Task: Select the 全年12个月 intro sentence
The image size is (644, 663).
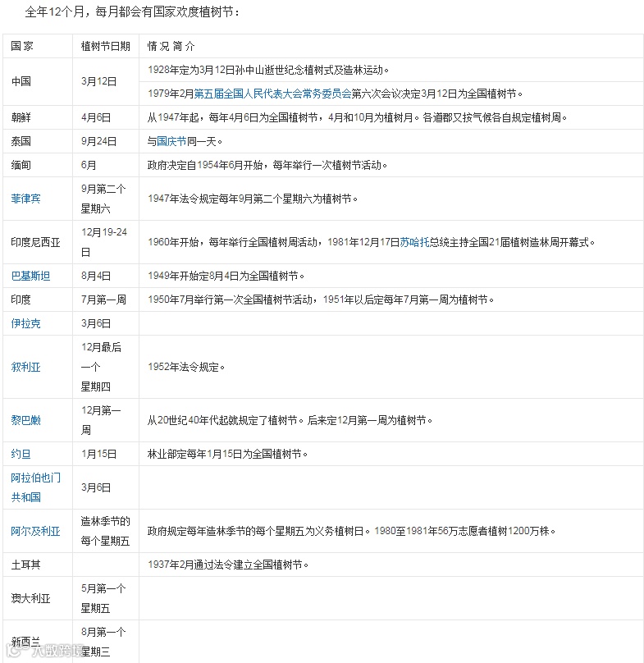Action: tap(132, 11)
